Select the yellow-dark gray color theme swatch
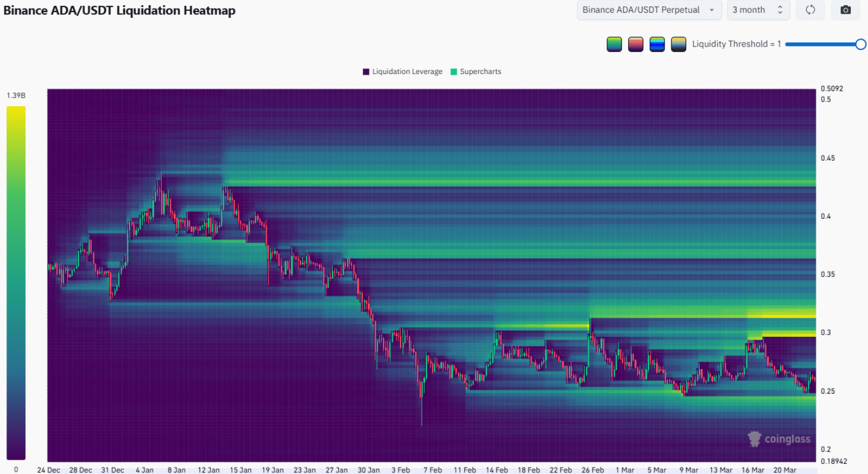 (678, 44)
